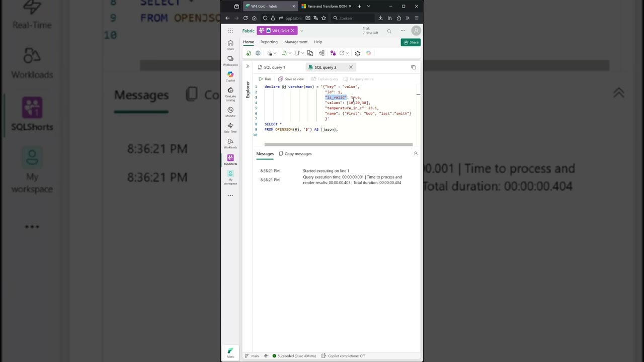Switch to the Management ribbon tab
Screen dimensions: 644x362
click(x=296, y=42)
